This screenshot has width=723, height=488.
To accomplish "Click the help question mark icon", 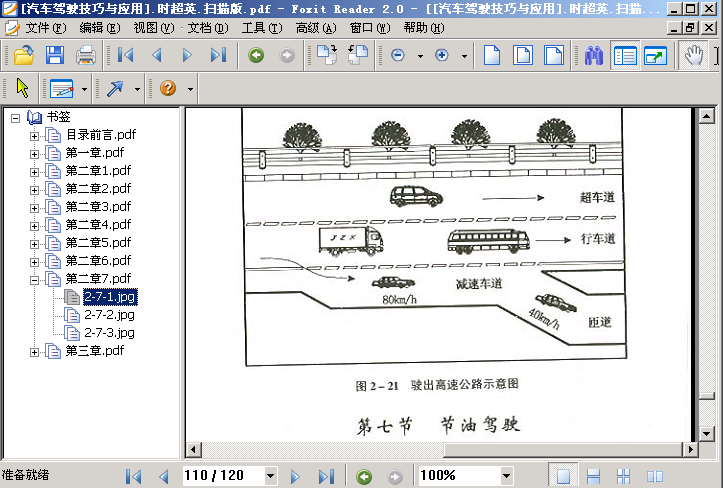I will [167, 89].
